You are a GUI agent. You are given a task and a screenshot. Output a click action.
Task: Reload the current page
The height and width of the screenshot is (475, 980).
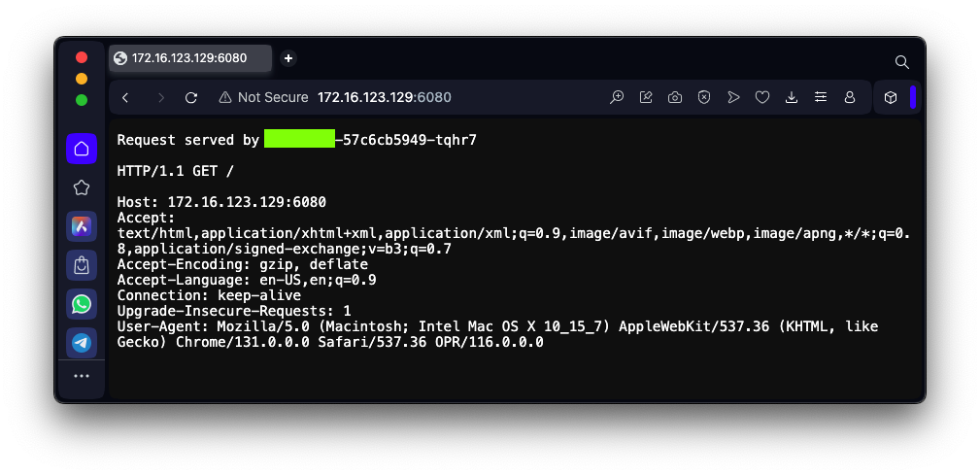point(191,97)
